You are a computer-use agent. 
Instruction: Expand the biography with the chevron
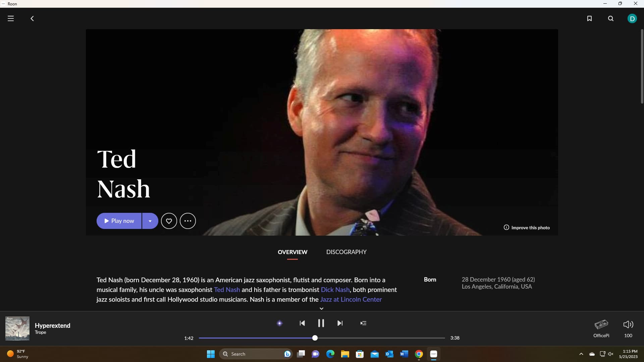pyautogui.click(x=321, y=308)
